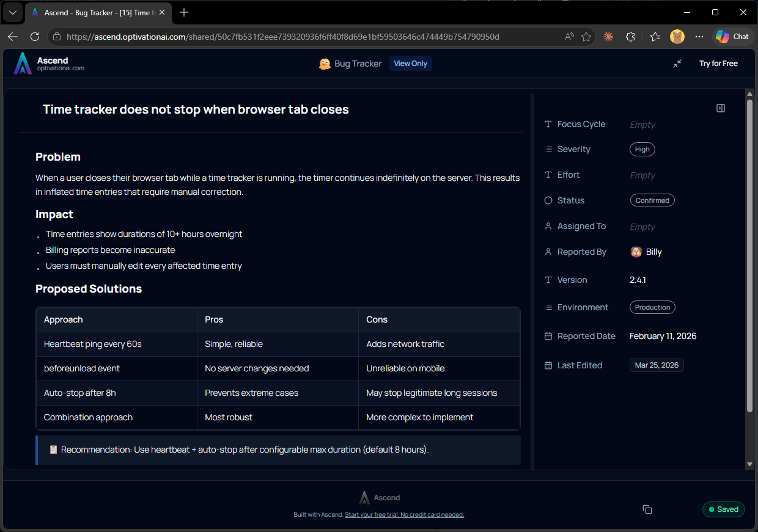Click the Approach column header

pyautogui.click(x=117, y=319)
